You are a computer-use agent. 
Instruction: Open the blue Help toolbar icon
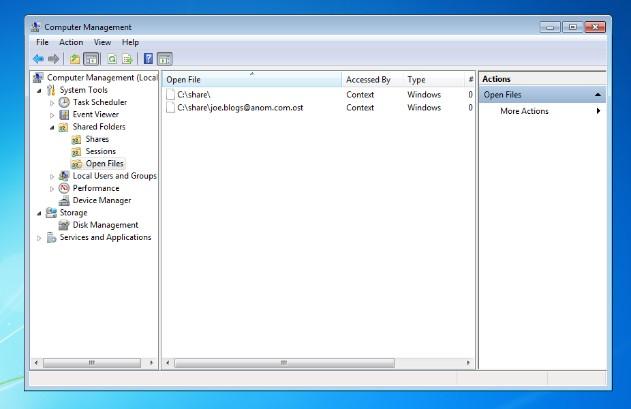pos(148,59)
